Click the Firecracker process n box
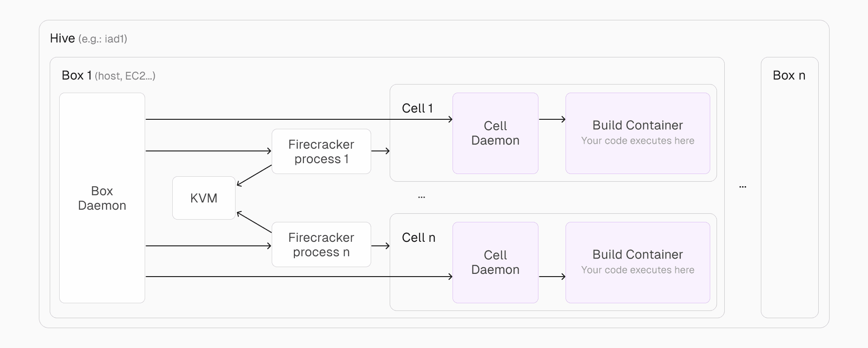This screenshot has height=348, width=868. 321,245
